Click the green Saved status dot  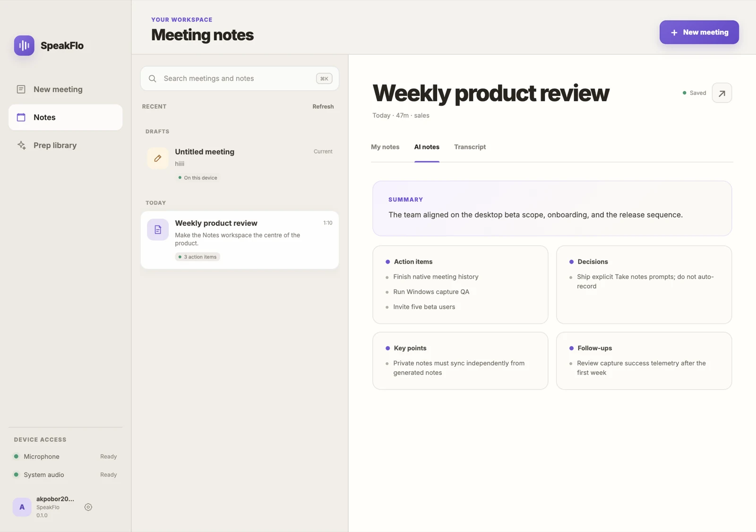(x=684, y=93)
